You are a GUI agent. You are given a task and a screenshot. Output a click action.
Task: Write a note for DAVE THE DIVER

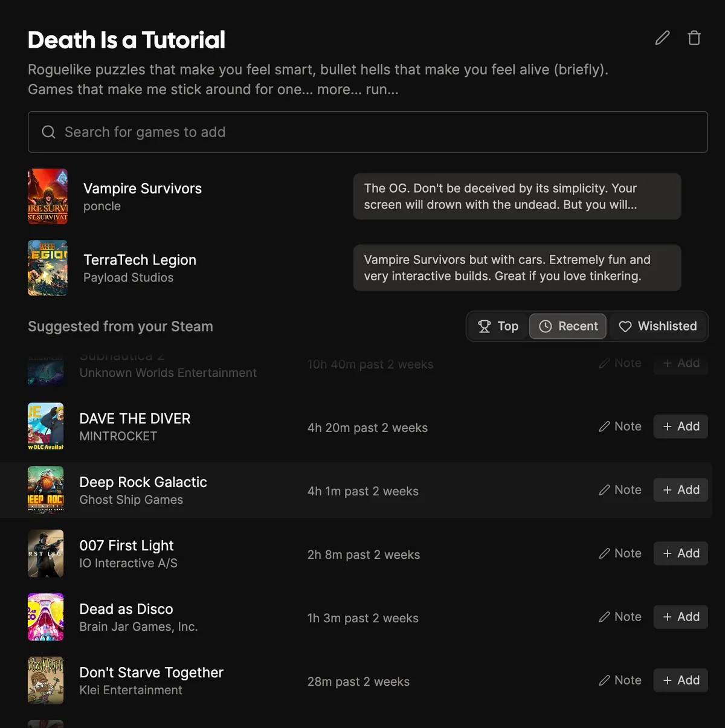(x=620, y=427)
